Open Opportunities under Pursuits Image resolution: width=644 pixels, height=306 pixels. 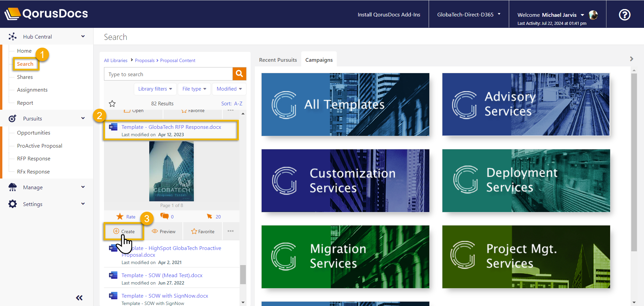click(x=34, y=133)
